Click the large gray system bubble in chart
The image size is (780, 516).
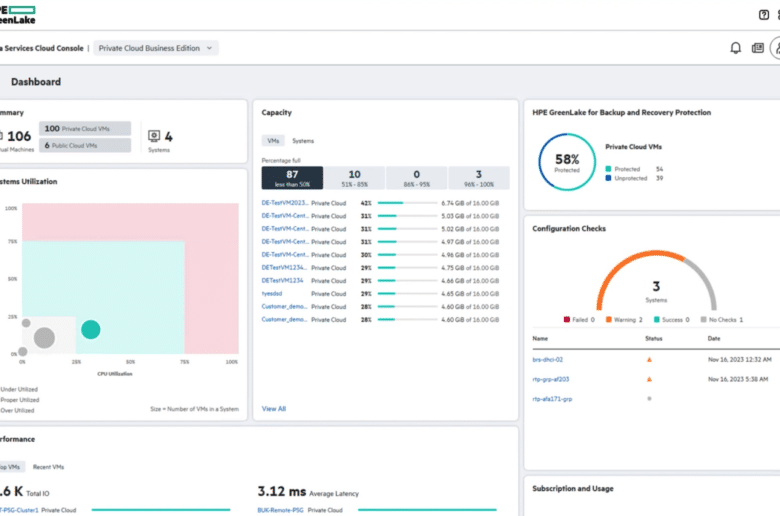click(x=44, y=338)
